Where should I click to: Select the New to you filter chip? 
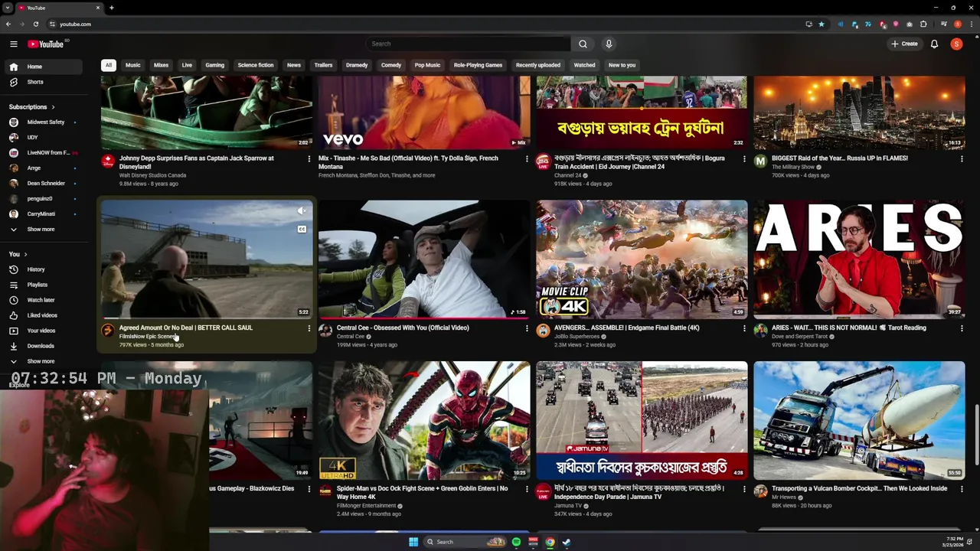622,65
